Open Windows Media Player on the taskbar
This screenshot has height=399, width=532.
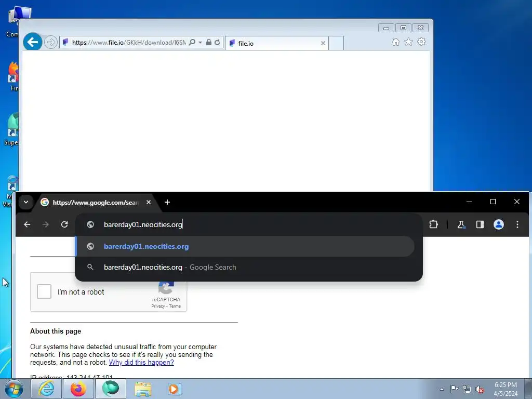pos(175,389)
